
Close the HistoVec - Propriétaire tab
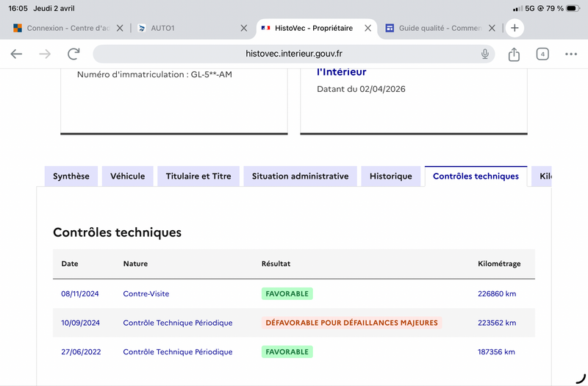(x=368, y=28)
